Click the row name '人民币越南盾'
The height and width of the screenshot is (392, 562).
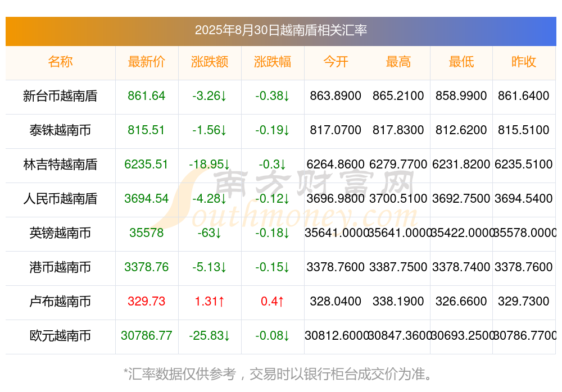pos(60,198)
